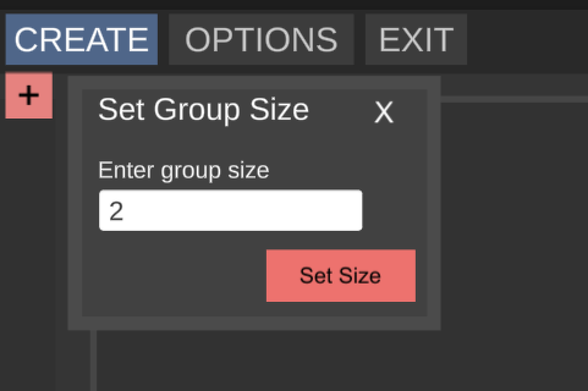Click EXIT in the top menu

[415, 39]
